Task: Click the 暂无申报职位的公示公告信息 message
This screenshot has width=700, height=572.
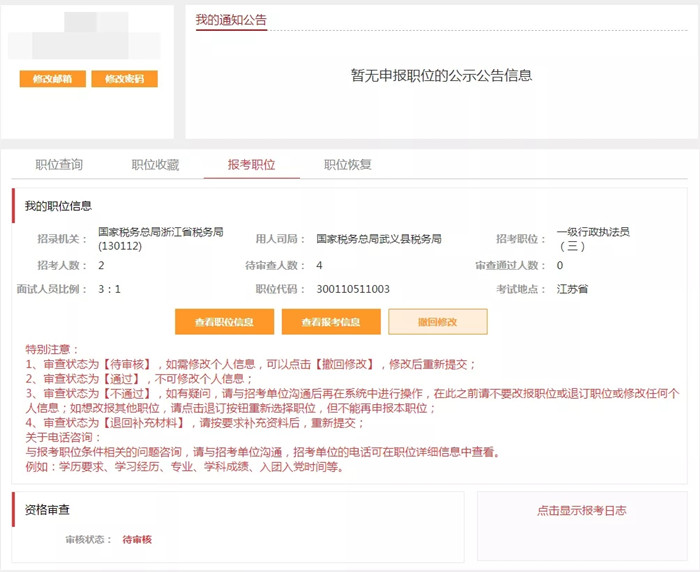Action: (442, 75)
